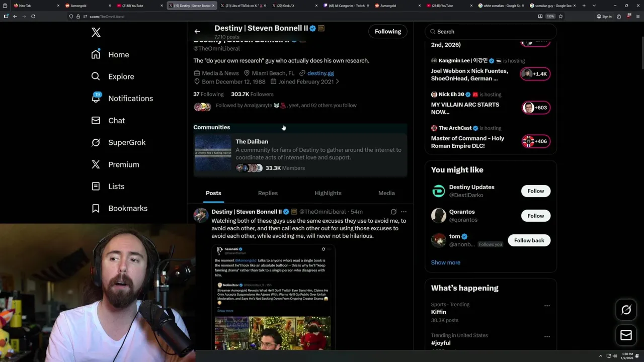Viewport: 644px width, 362px height.
Task: Click the Notifications bell icon
Action: point(96,99)
